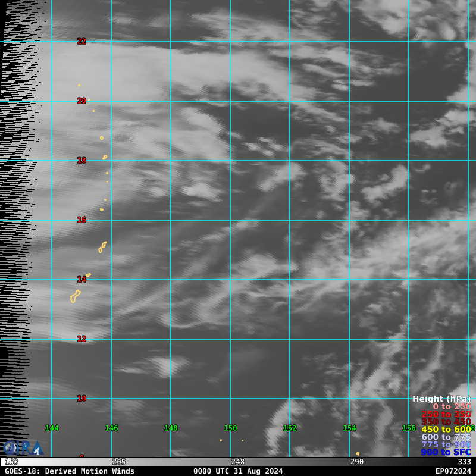Click the latitude label 22
The height and width of the screenshot is (476, 476).
pos(82,41)
